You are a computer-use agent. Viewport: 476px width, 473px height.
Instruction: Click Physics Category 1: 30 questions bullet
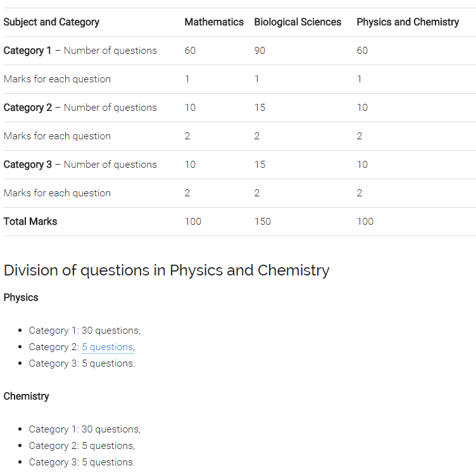[x=84, y=331]
